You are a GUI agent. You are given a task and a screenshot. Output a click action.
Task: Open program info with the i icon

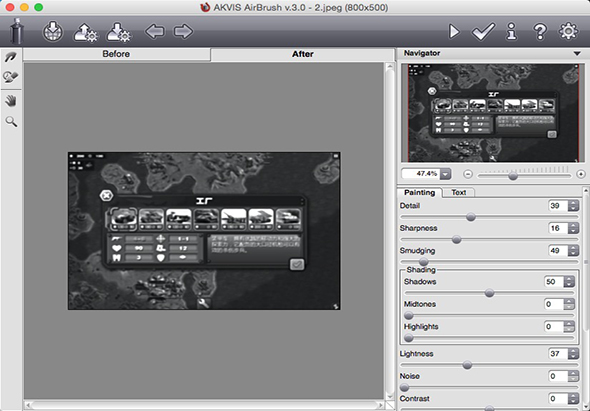(511, 31)
